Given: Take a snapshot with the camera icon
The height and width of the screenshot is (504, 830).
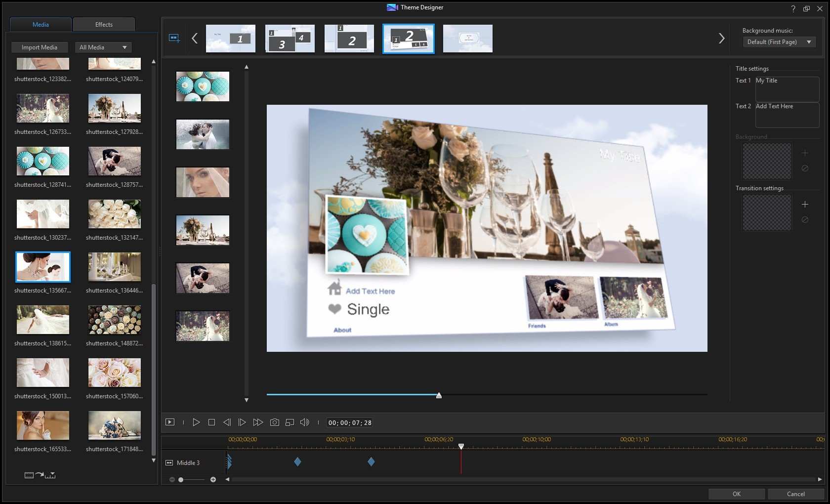Looking at the screenshot, I should pyautogui.click(x=274, y=422).
